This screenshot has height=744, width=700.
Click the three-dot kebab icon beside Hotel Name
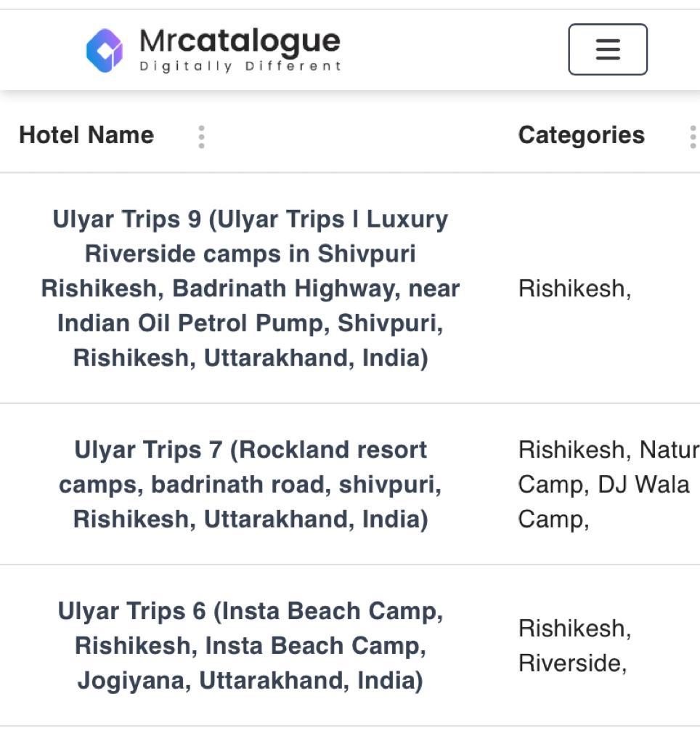(201, 136)
